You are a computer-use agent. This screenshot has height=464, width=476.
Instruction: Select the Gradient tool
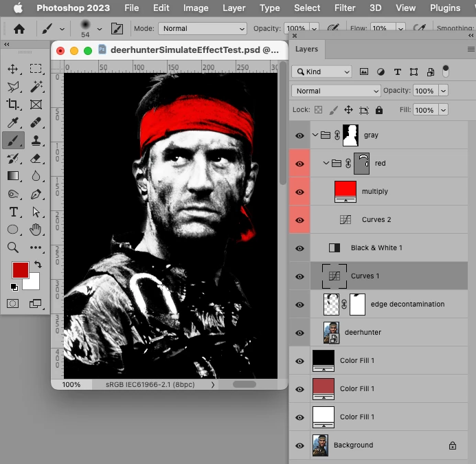click(x=13, y=176)
